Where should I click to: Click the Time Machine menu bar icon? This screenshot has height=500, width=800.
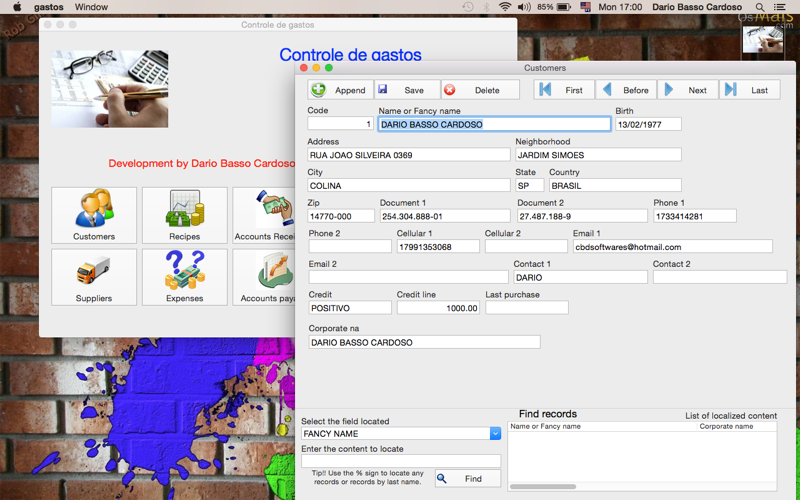coord(468,7)
